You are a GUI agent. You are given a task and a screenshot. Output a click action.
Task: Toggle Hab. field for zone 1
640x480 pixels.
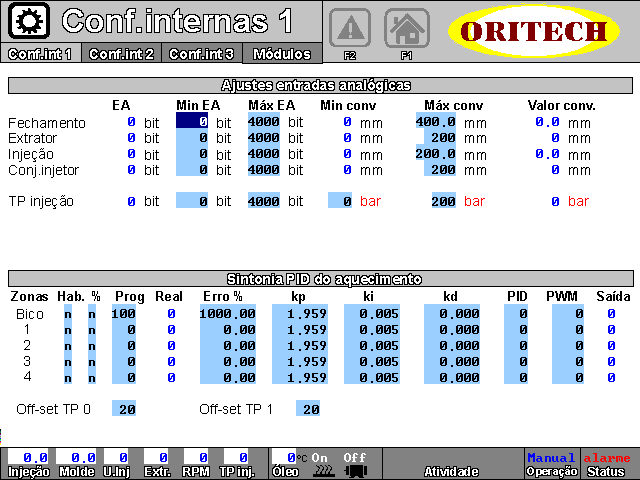coord(68,330)
